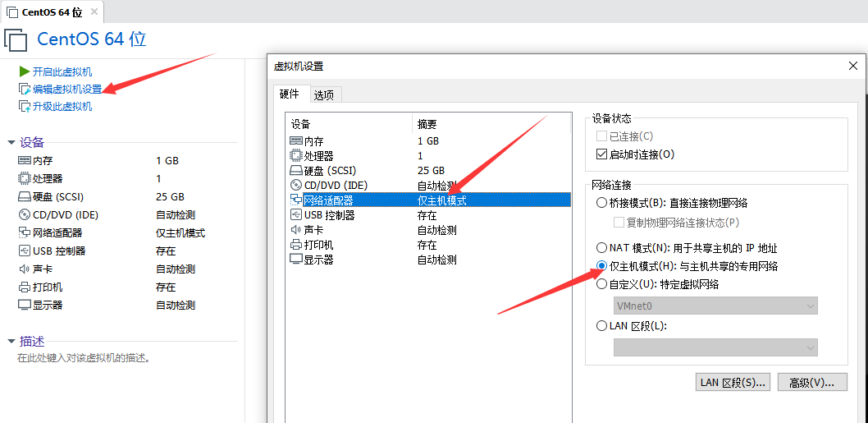
Task: Click the 声卡 speaker icon in left panel
Action: pyautogui.click(x=24, y=269)
